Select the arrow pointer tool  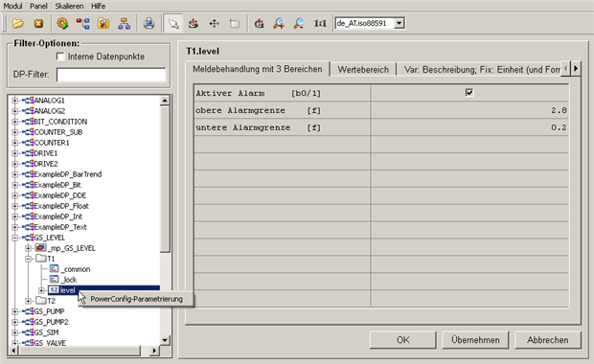(x=173, y=24)
